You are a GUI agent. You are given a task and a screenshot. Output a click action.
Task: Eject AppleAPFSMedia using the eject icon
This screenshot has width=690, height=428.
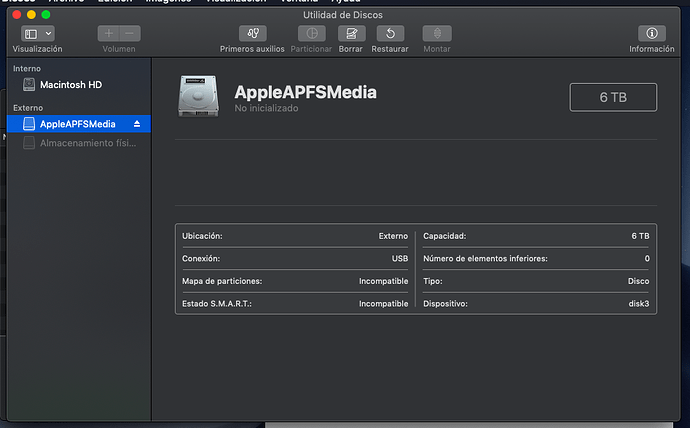click(x=137, y=124)
